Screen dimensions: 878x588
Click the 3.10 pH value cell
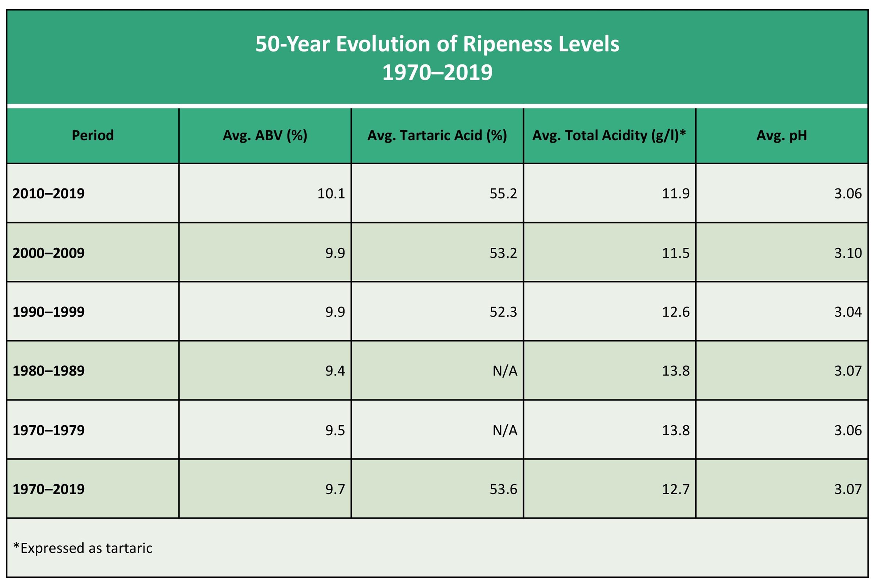click(x=847, y=253)
